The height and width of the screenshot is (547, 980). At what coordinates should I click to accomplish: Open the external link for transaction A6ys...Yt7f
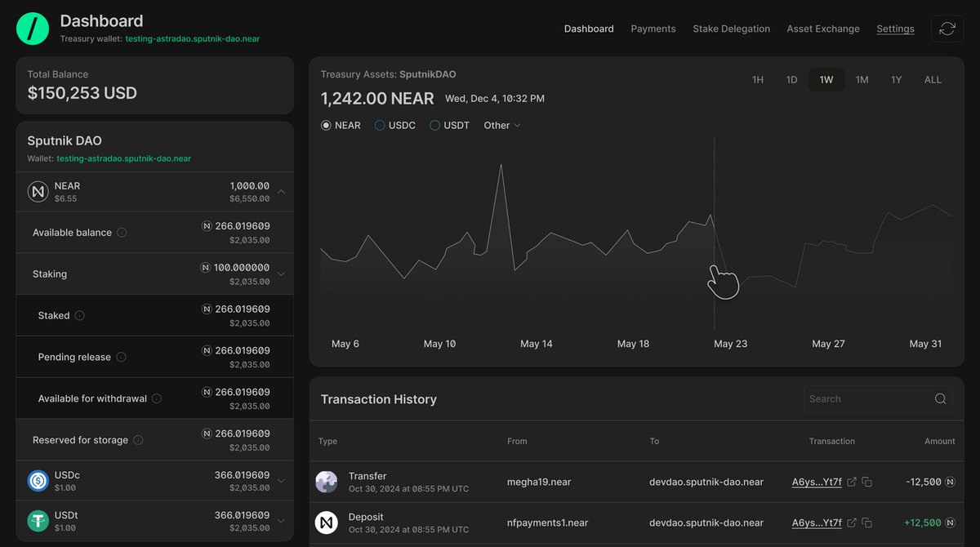click(852, 482)
